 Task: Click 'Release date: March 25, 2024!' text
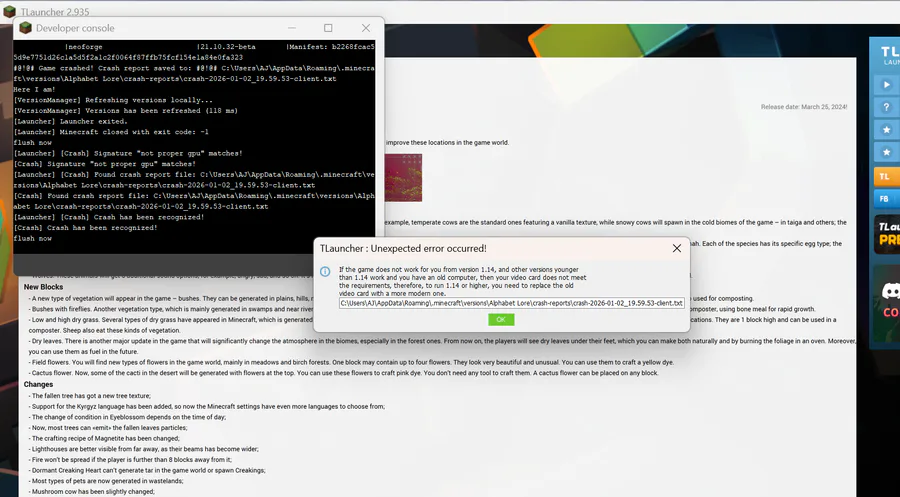point(804,107)
